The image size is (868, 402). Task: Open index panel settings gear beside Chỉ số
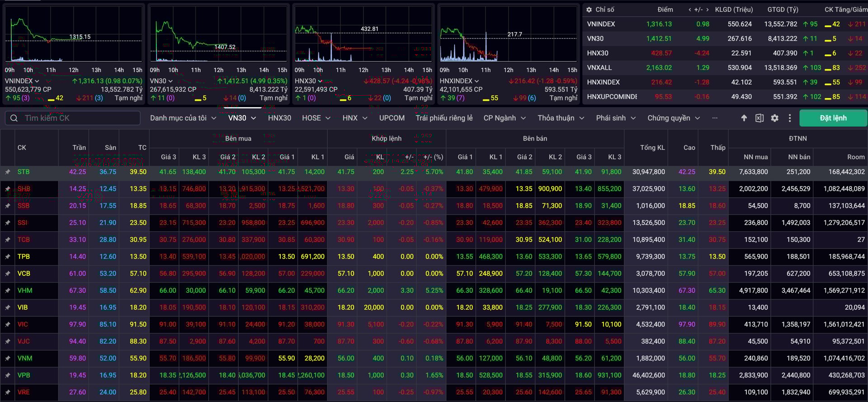point(589,9)
